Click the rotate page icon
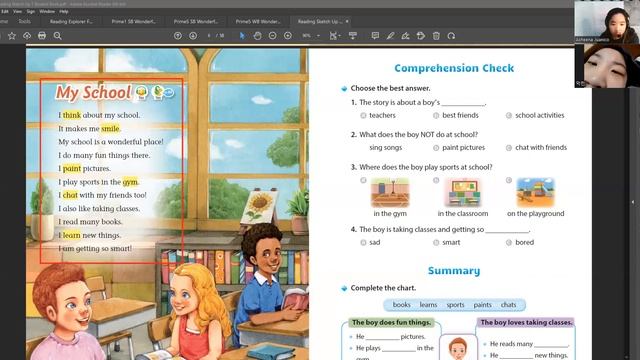Image resolution: width=640 pixels, height=360 pixels. click(451, 36)
